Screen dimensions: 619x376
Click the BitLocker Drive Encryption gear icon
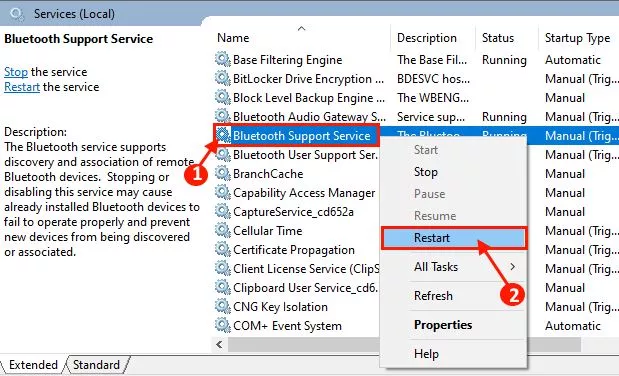pos(223,78)
